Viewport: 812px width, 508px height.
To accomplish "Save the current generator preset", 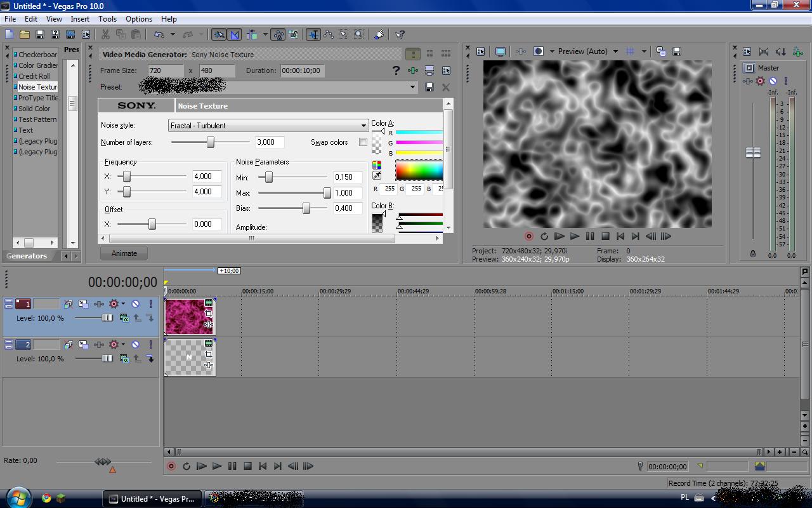I will 429,87.
